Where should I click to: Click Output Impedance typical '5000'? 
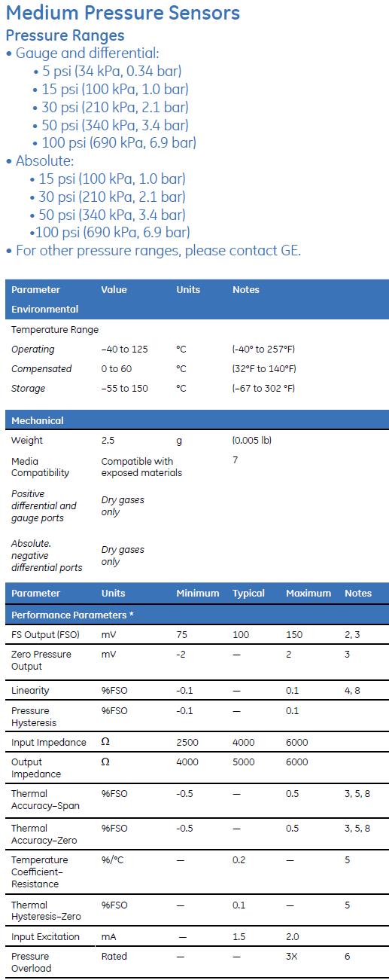(x=244, y=762)
